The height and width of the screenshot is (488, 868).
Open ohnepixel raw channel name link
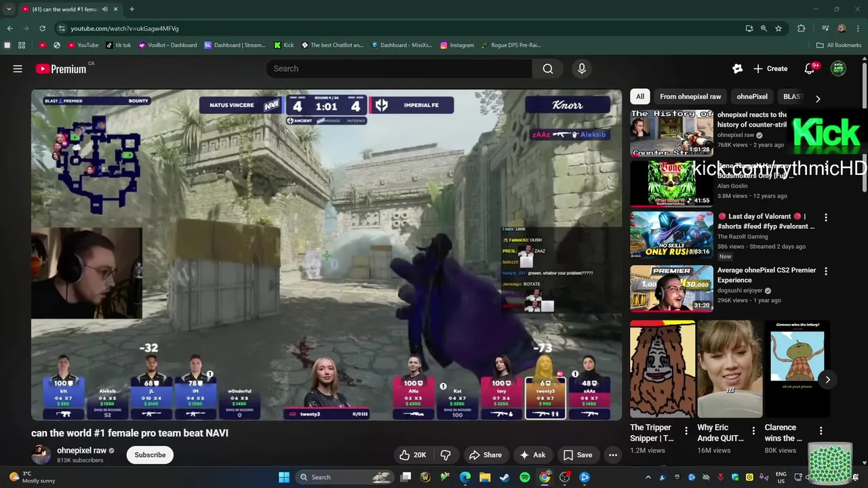81,450
